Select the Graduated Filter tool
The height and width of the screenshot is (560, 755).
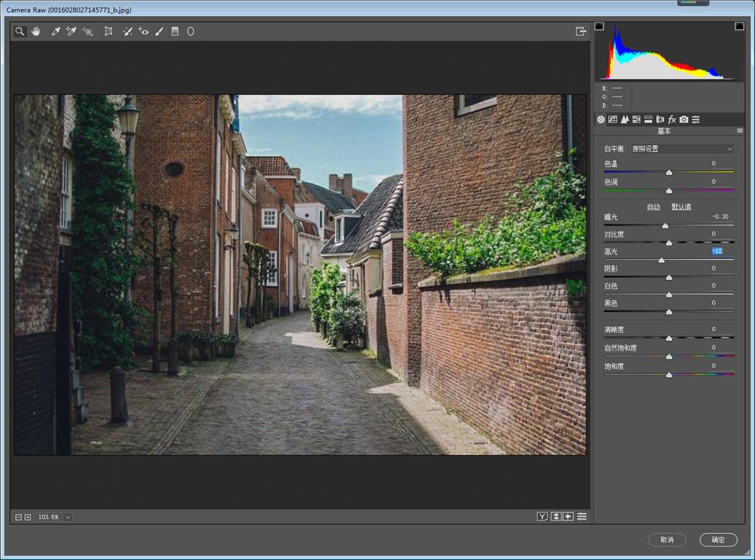click(175, 32)
